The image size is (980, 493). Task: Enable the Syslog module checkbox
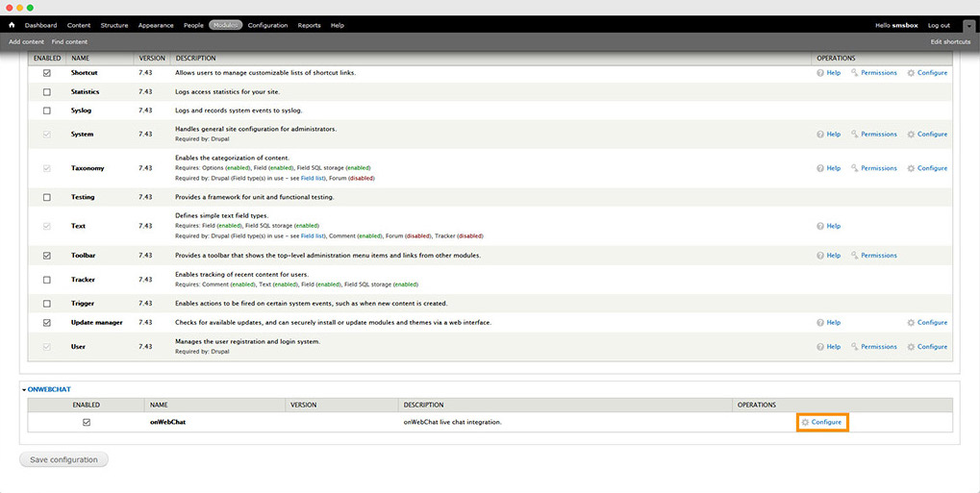click(x=47, y=111)
